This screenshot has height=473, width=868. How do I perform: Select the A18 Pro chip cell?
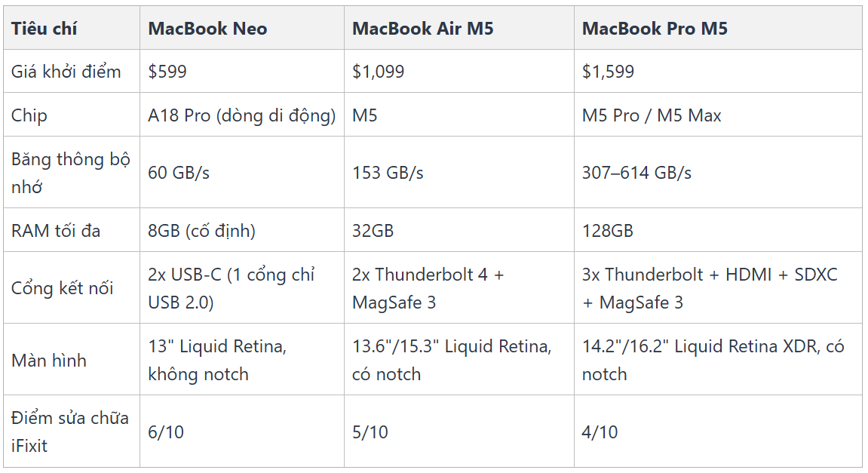[242, 115]
